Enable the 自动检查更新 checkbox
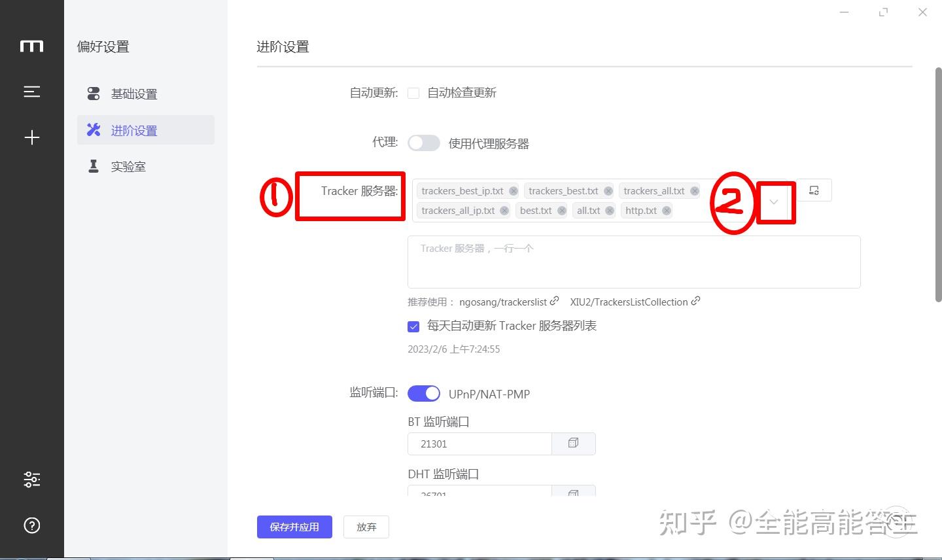Image resolution: width=942 pixels, height=560 pixels. pyautogui.click(x=413, y=92)
